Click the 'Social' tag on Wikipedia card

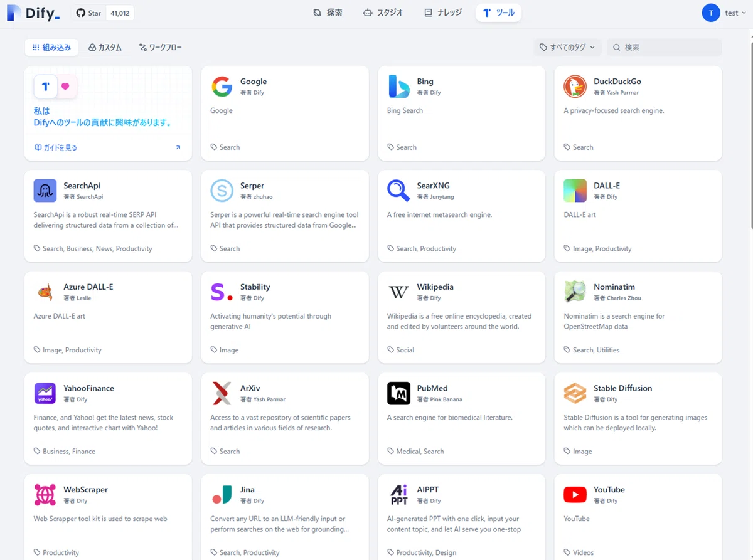pyautogui.click(x=405, y=350)
